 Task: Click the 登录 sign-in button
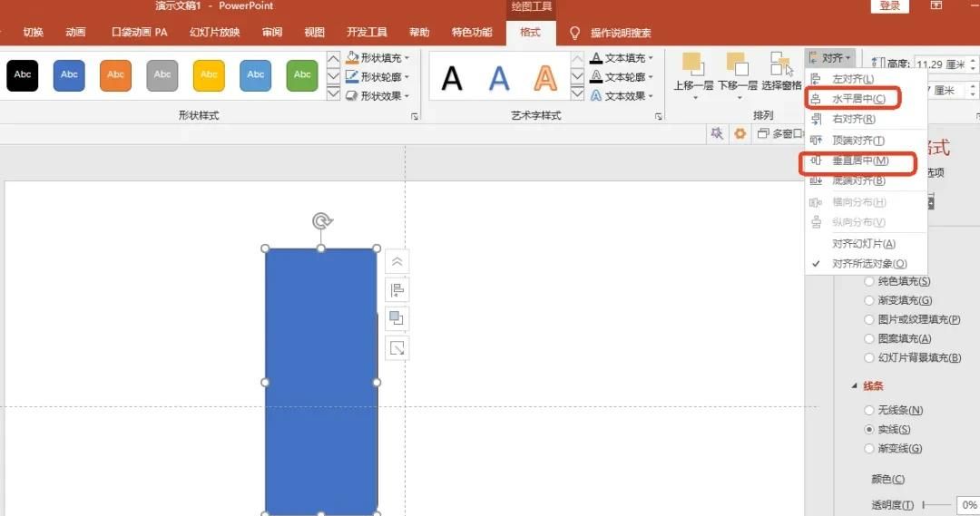pos(890,5)
